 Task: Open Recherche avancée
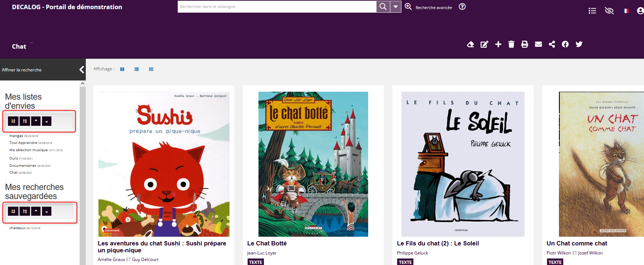point(433,8)
